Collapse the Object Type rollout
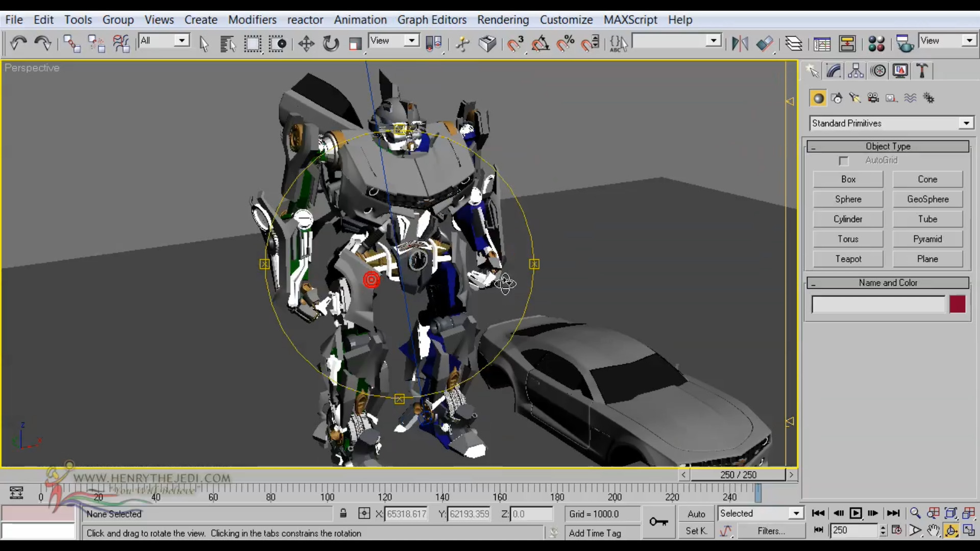This screenshot has height=551, width=980. (888, 146)
